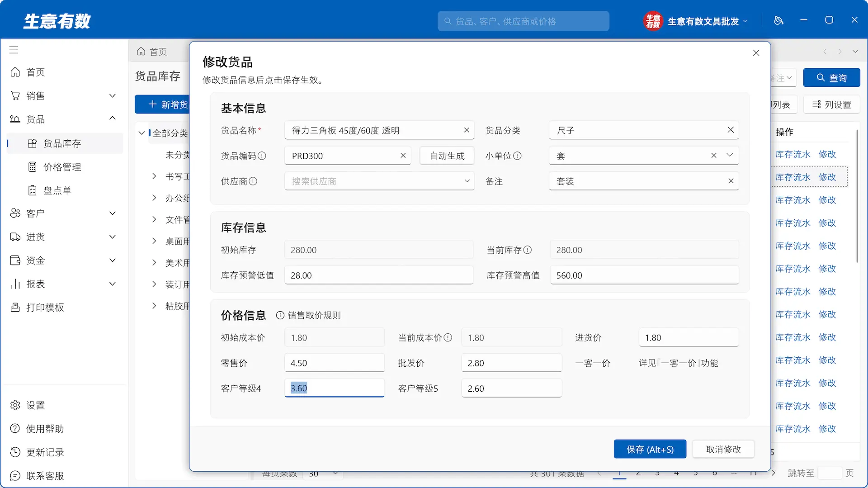Clear the 小单位 value

713,156
